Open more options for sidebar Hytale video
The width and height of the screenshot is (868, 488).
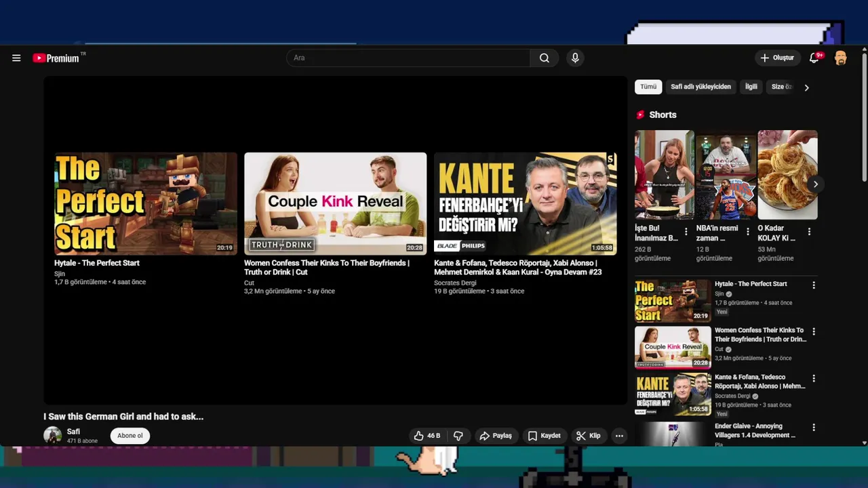coord(814,285)
